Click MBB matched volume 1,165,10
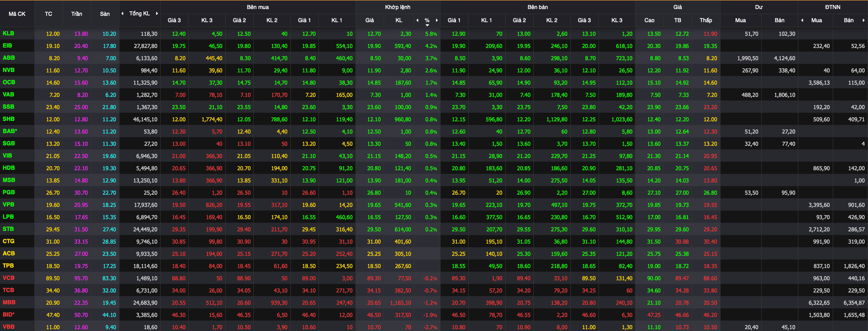Screen dimensions: 868x331 [400, 303]
